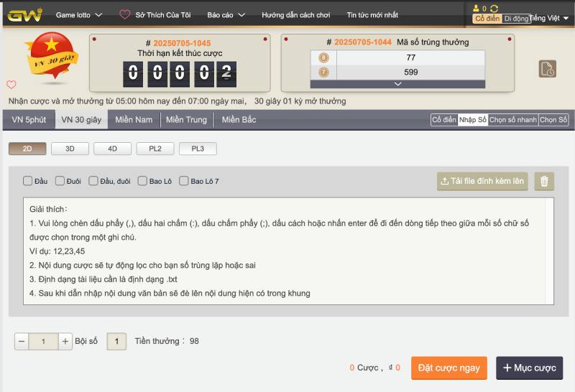Click the bet numbers text input area
The image size is (575, 392).
click(287, 251)
